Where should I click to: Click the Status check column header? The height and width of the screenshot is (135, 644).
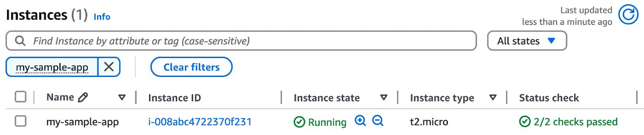(549, 98)
